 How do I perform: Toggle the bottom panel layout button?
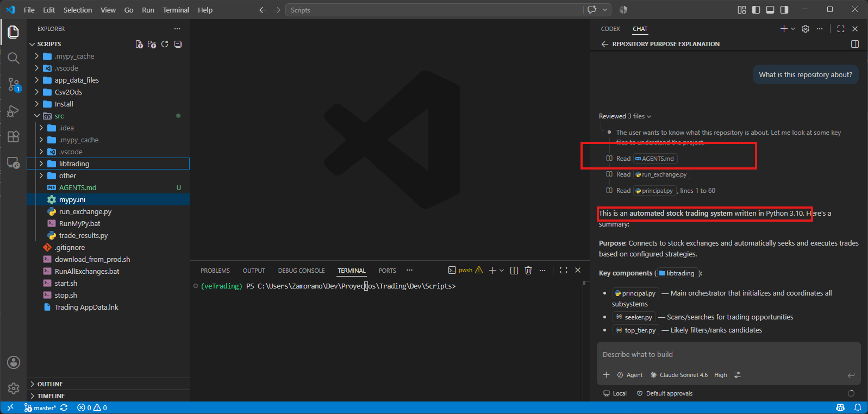click(x=770, y=10)
